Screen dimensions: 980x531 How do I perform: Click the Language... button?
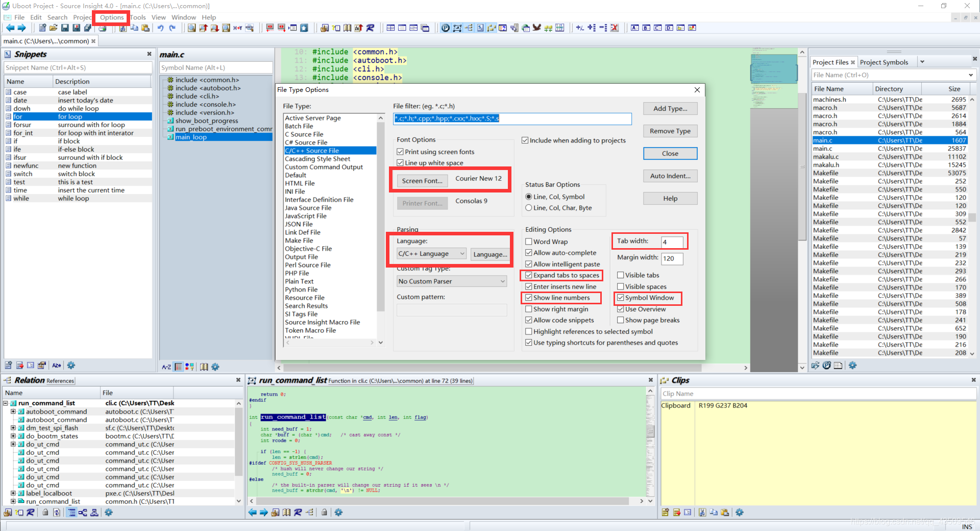(490, 254)
